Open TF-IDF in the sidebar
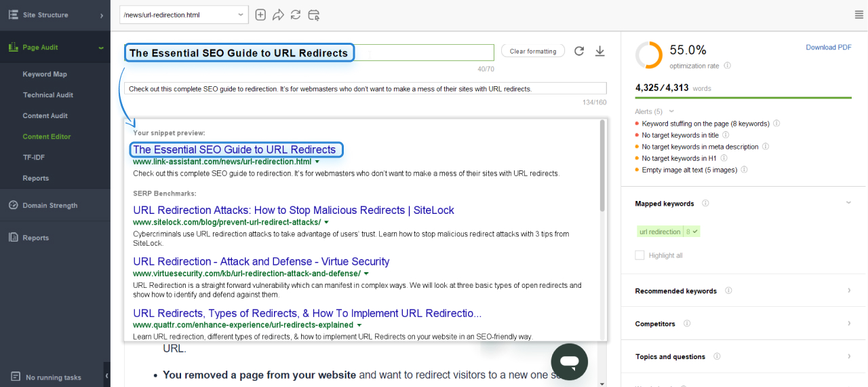 click(x=34, y=157)
